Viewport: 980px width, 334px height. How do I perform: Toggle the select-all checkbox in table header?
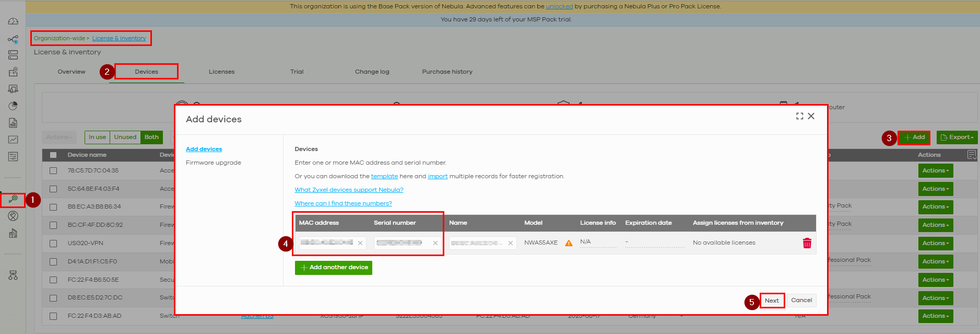click(x=53, y=155)
